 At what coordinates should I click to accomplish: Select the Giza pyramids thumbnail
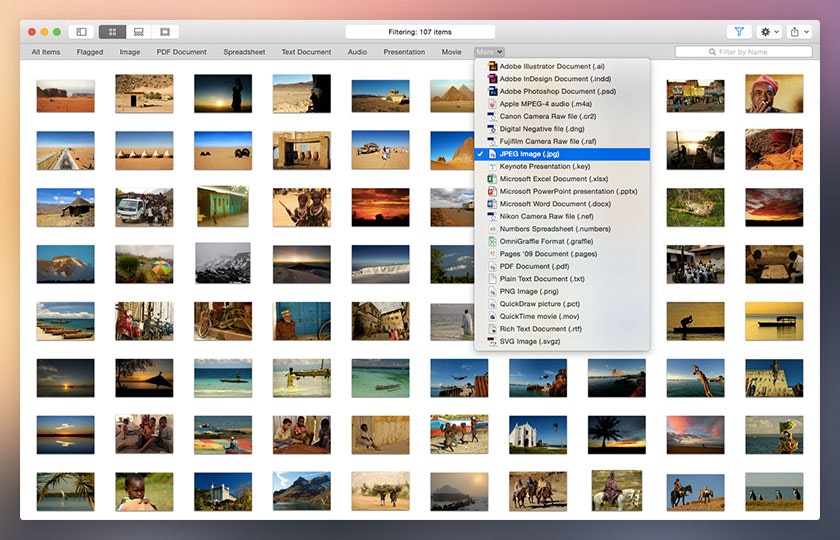[x=452, y=96]
